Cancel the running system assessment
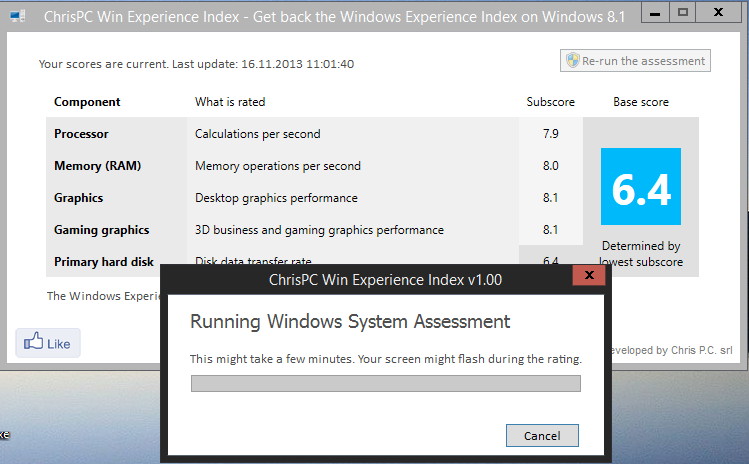The width and height of the screenshot is (749, 464). 542,435
